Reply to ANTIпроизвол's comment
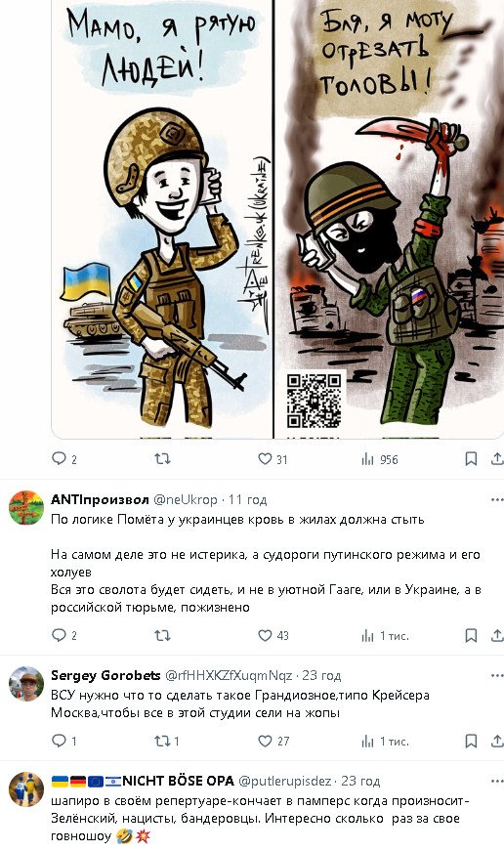Image resolution: width=504 pixels, height=851 pixels. click(x=64, y=635)
